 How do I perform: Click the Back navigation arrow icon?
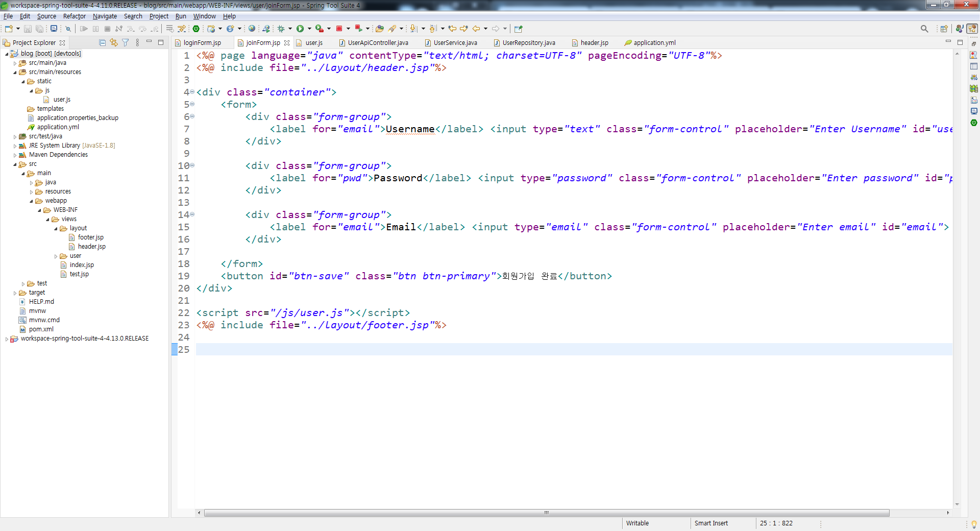[476, 29]
